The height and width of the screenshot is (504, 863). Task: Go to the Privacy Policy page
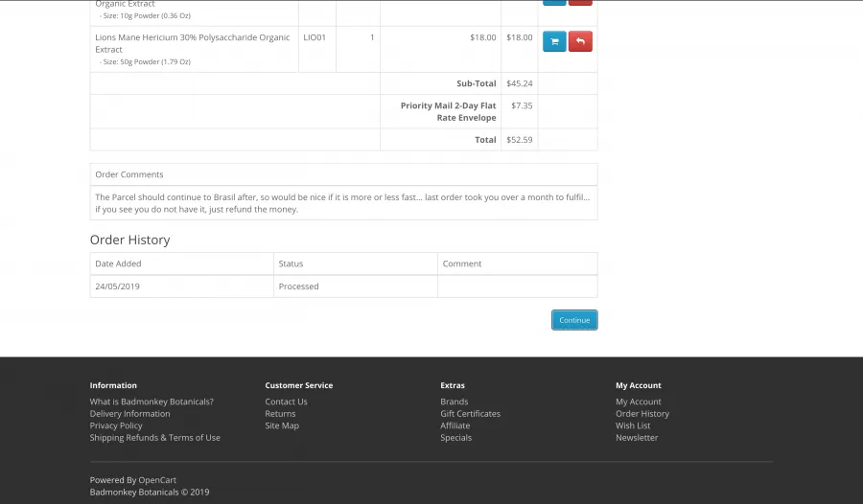tap(116, 425)
